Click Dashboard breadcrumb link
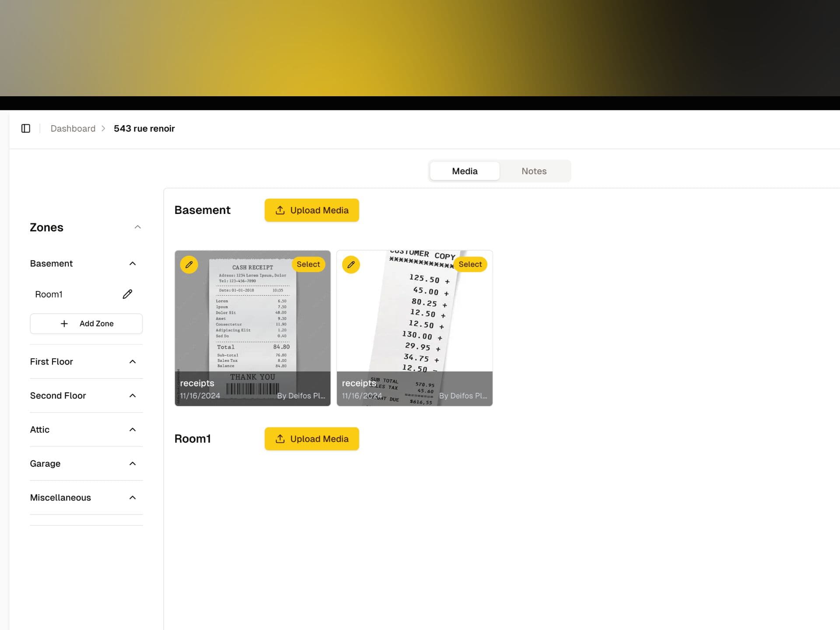The height and width of the screenshot is (630, 840). tap(73, 128)
